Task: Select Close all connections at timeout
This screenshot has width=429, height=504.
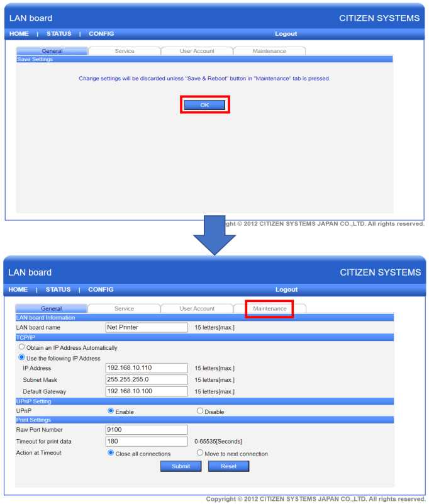Action: point(111,452)
